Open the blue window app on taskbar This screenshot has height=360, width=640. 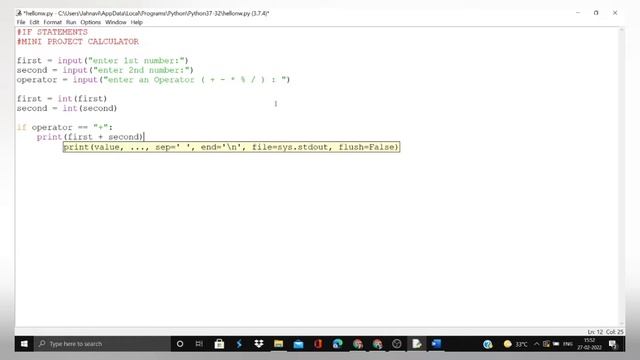(436, 344)
